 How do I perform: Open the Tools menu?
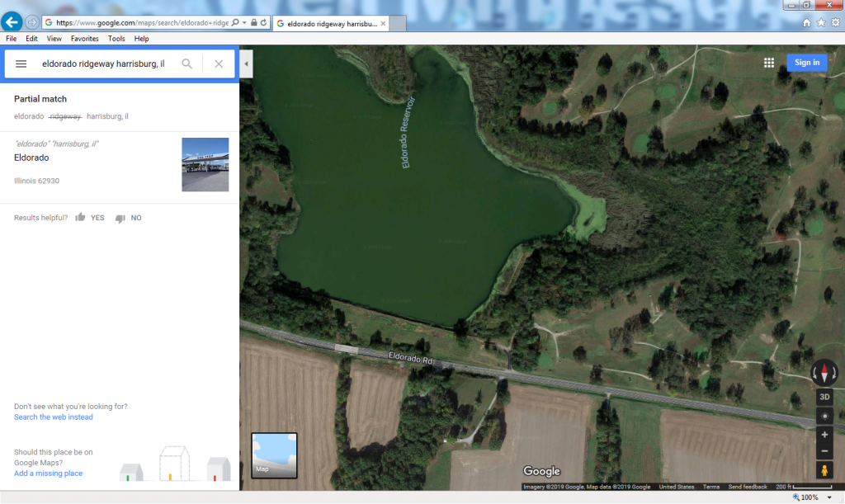116,39
